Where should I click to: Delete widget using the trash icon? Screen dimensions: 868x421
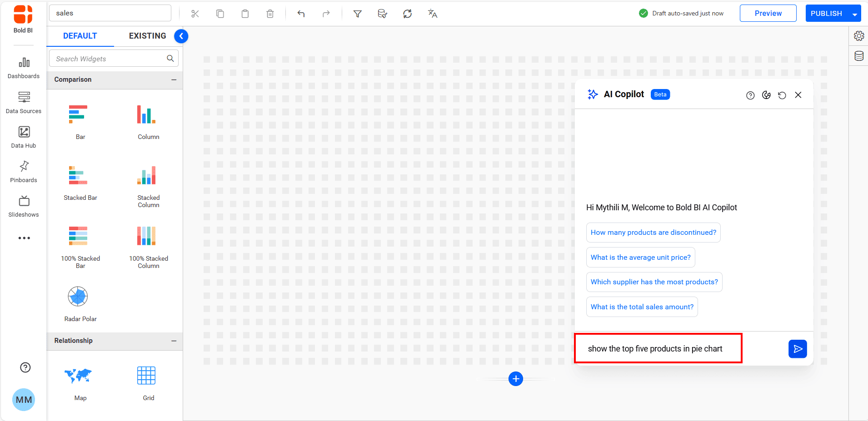269,14
